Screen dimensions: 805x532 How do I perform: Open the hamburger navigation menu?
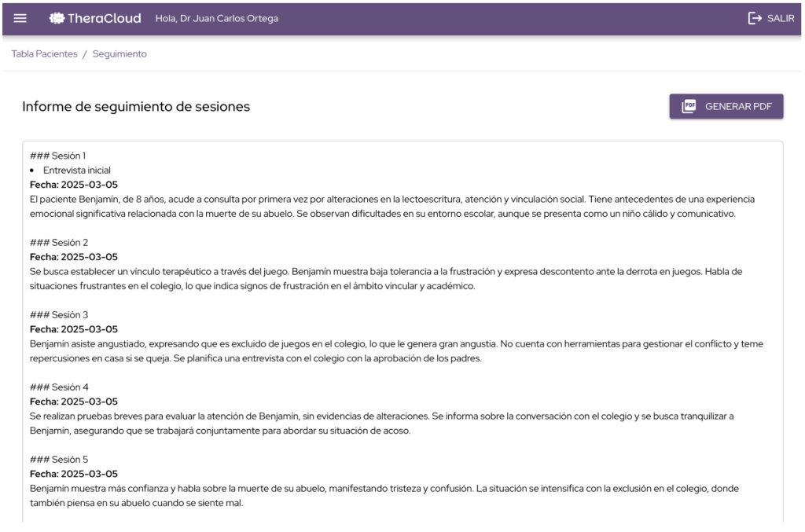tap(20, 18)
